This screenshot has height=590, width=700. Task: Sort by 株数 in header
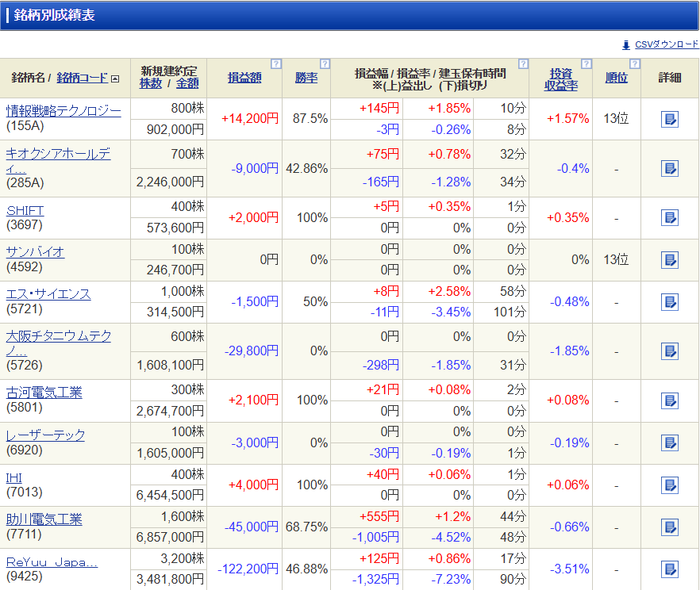tap(150, 83)
